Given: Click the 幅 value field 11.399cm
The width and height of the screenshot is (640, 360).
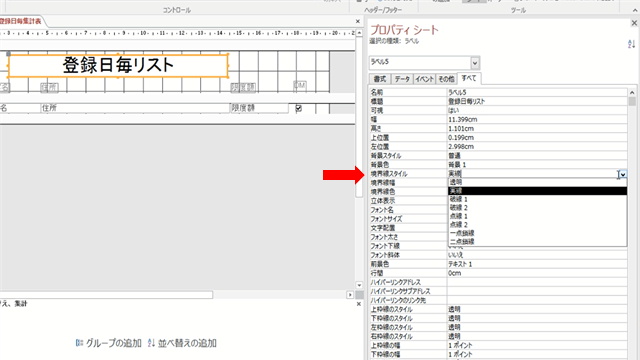Looking at the screenshot, I should pyautogui.click(x=537, y=119).
